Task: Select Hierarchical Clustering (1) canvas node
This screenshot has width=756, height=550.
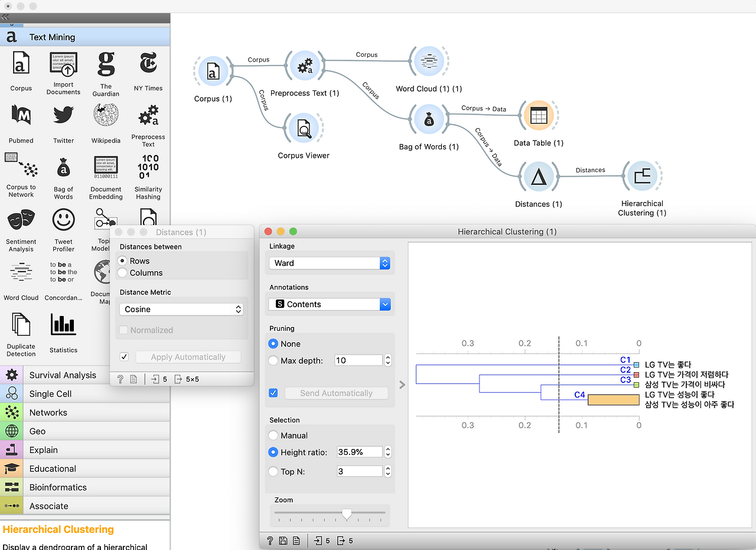Action: tap(641, 175)
